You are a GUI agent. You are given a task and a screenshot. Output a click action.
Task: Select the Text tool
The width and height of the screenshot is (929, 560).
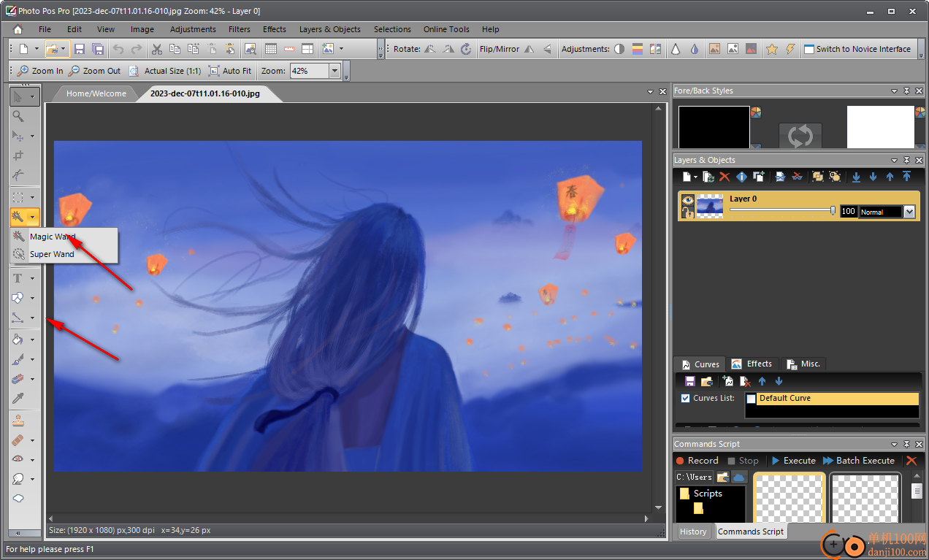coord(18,278)
